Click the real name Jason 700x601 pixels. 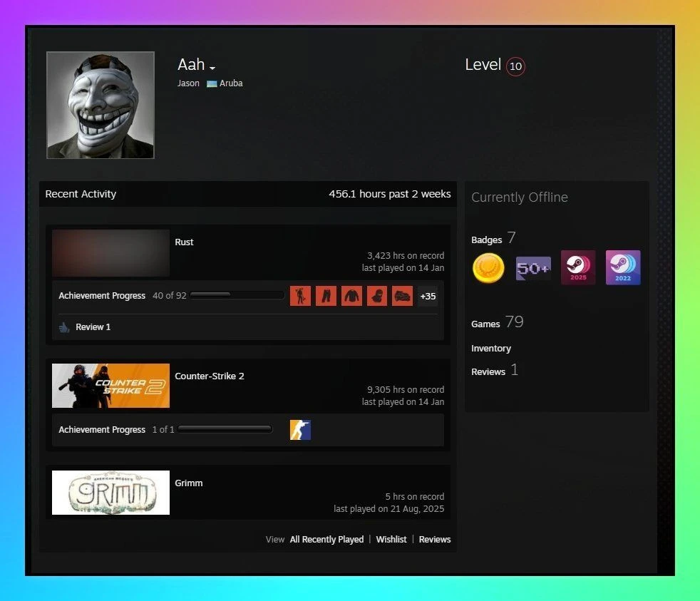pyautogui.click(x=188, y=83)
